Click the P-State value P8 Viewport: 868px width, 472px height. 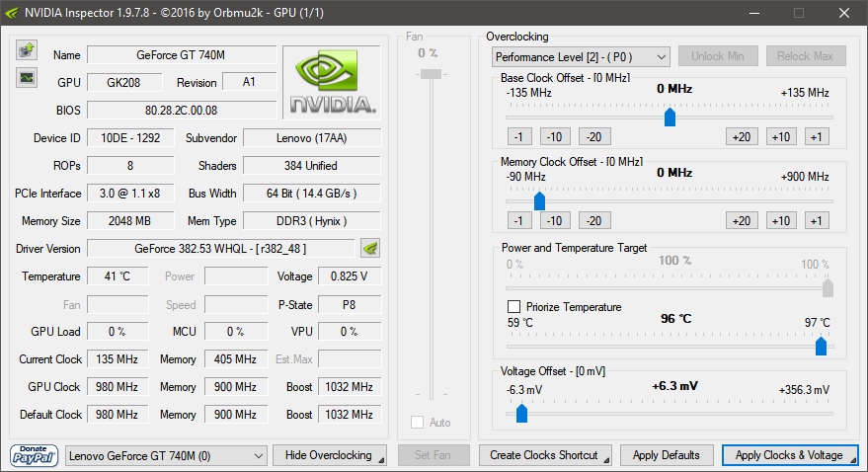click(x=350, y=305)
